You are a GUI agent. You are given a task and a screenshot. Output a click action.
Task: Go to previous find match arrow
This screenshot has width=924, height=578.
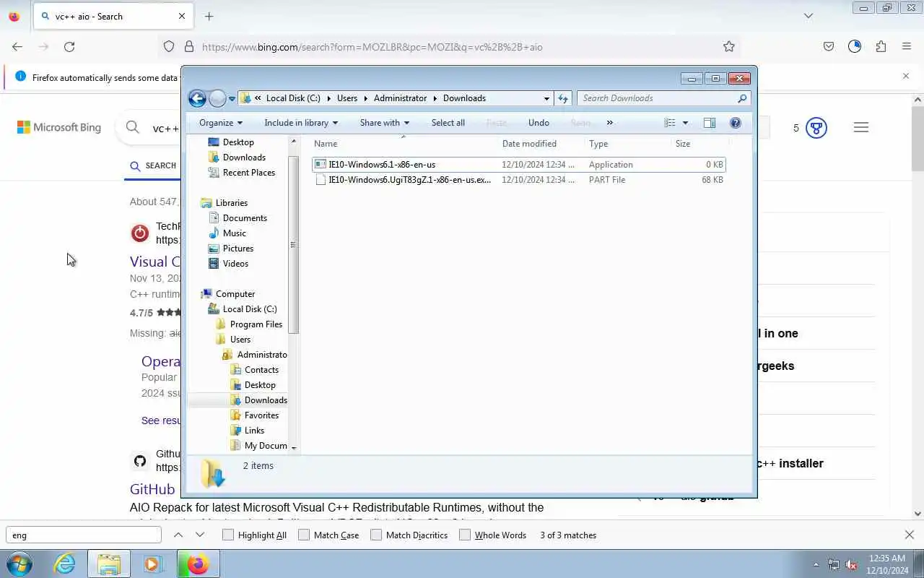178,535
